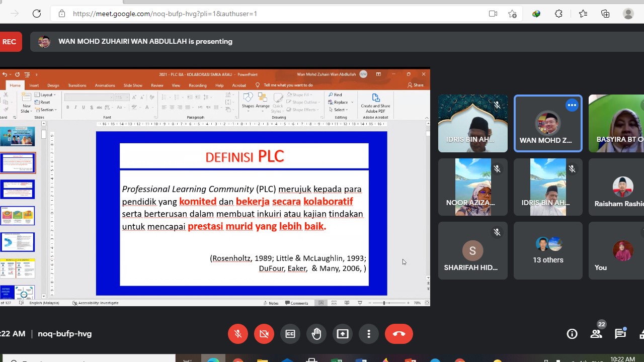Click the browser address bar URL
This screenshot has height=362, width=644.
pos(165,14)
